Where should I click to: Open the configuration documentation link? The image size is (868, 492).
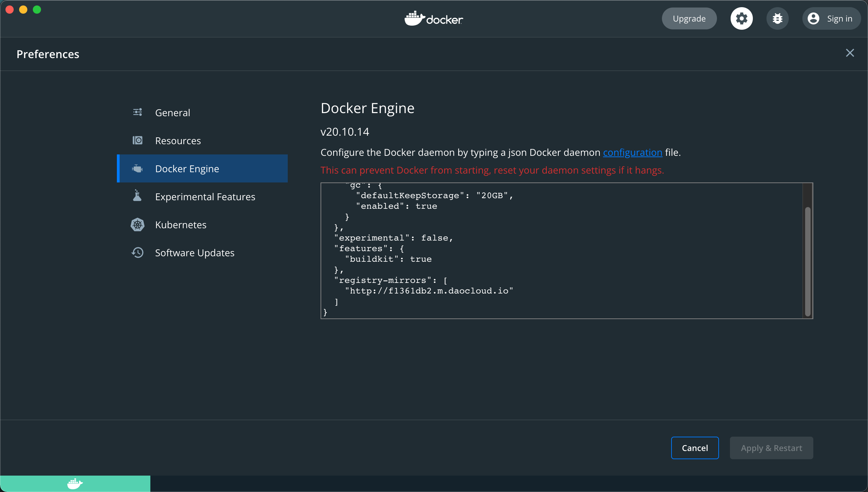[632, 152]
